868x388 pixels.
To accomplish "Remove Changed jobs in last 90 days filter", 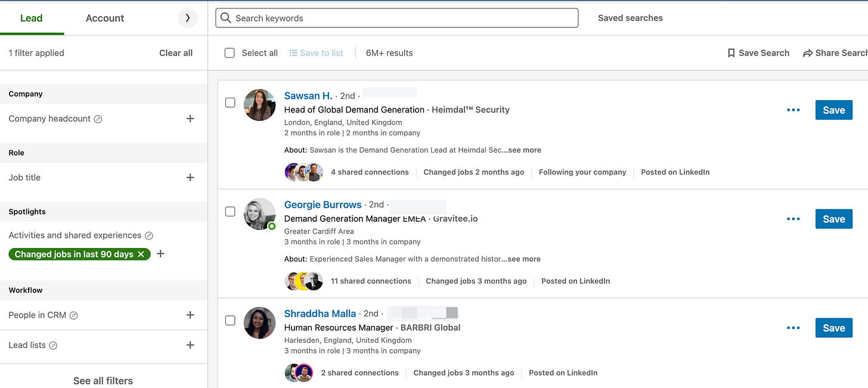I will (141, 254).
